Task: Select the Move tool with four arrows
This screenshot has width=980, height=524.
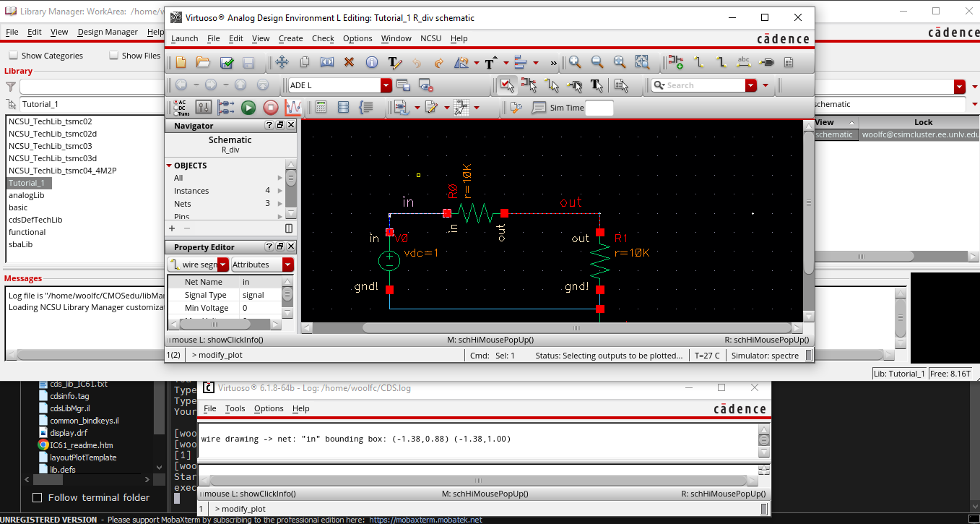Action: click(x=282, y=63)
